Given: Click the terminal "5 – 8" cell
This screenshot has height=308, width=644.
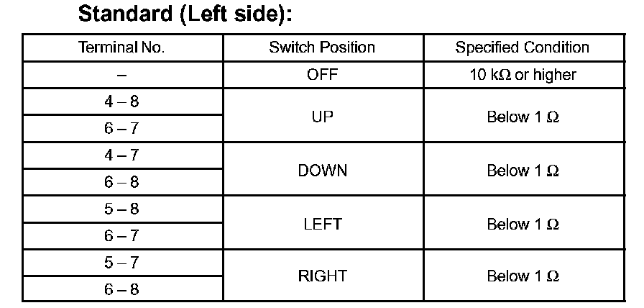Looking at the screenshot, I should click(x=121, y=209).
